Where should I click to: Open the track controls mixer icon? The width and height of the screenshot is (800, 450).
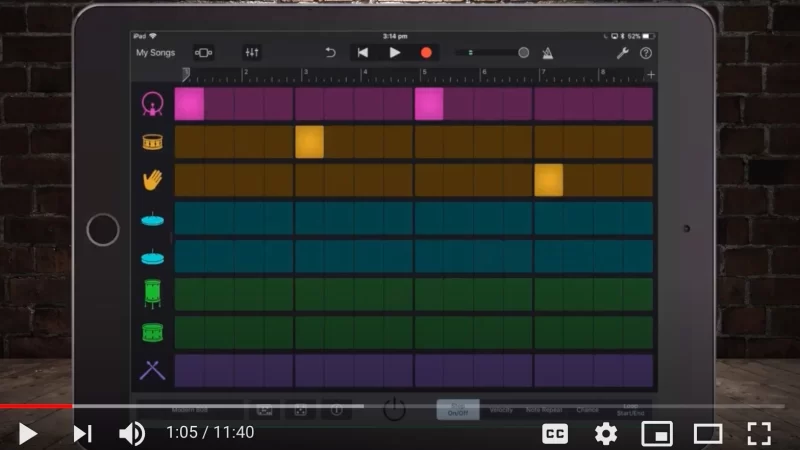point(251,53)
